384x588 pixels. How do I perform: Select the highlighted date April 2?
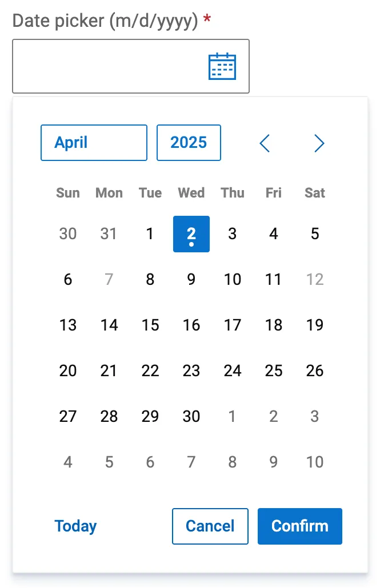(191, 234)
